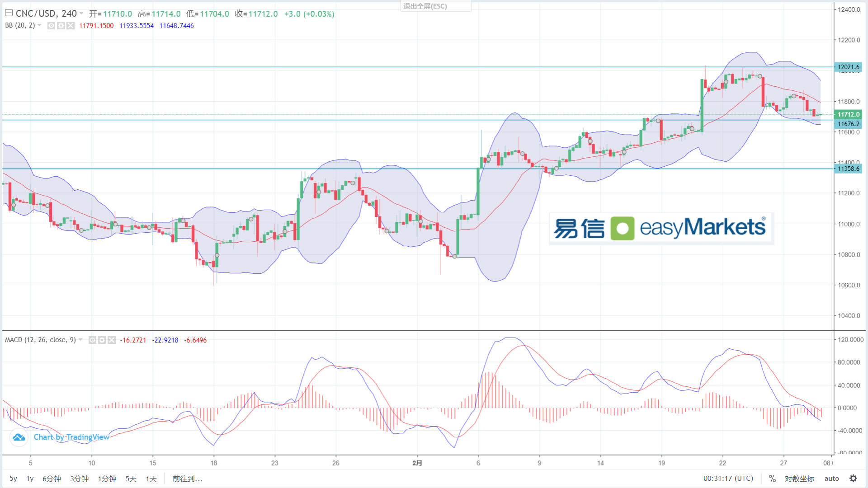Toggle auto scale mode
Screen dimensions: 868x488
pos(832,479)
